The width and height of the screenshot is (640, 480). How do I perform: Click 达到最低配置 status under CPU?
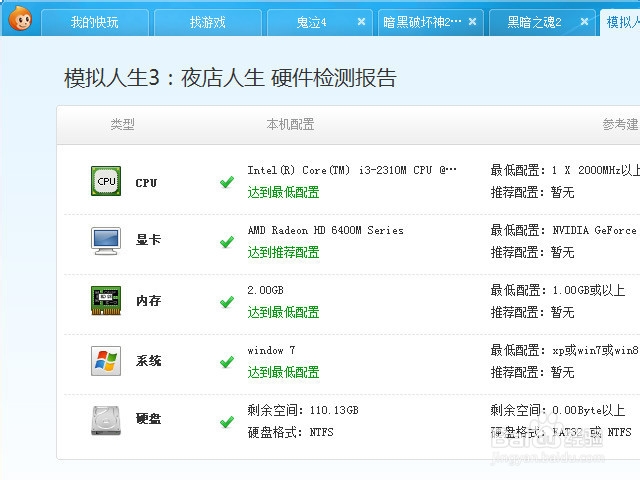pos(283,192)
